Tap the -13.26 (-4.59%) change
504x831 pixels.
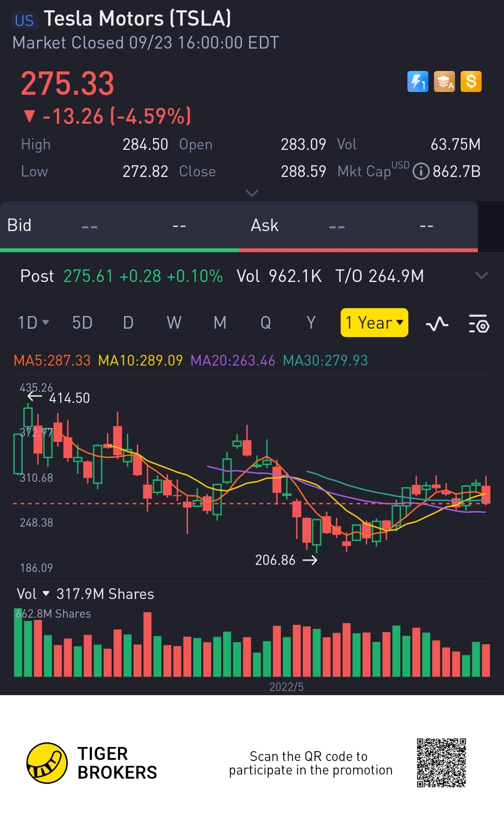click(108, 116)
